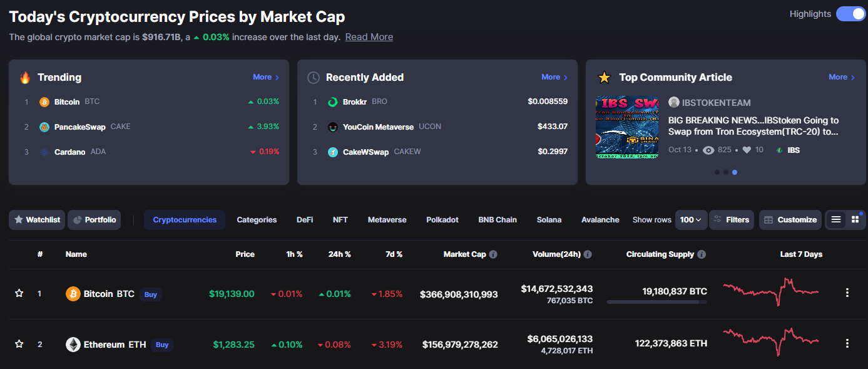The image size is (868, 369).
Task: Open the IBS token article thumbnail
Action: [627, 127]
